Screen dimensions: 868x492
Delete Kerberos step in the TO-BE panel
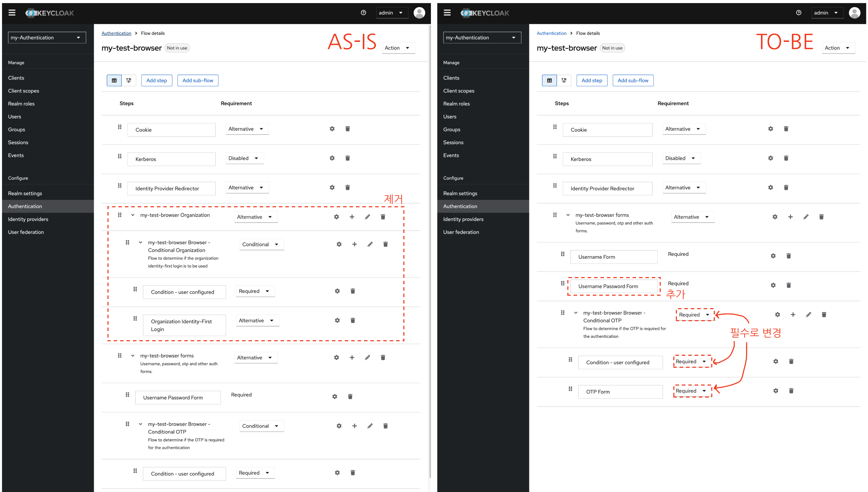point(786,158)
